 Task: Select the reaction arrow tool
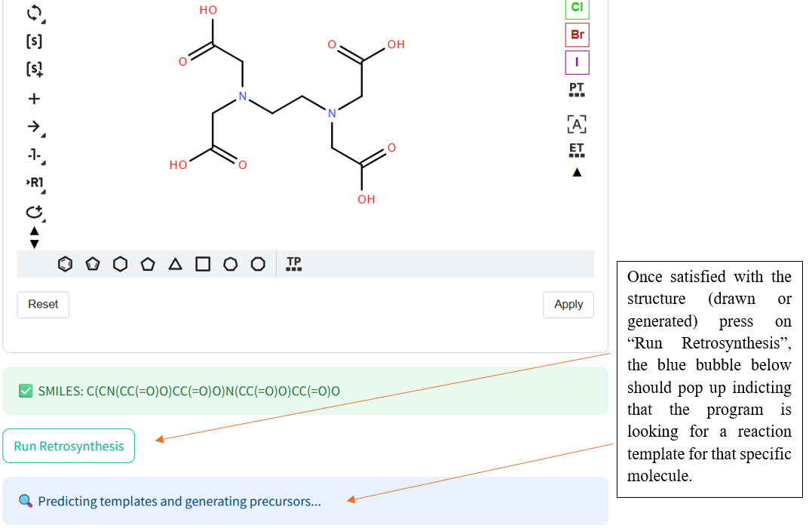pos(34,127)
